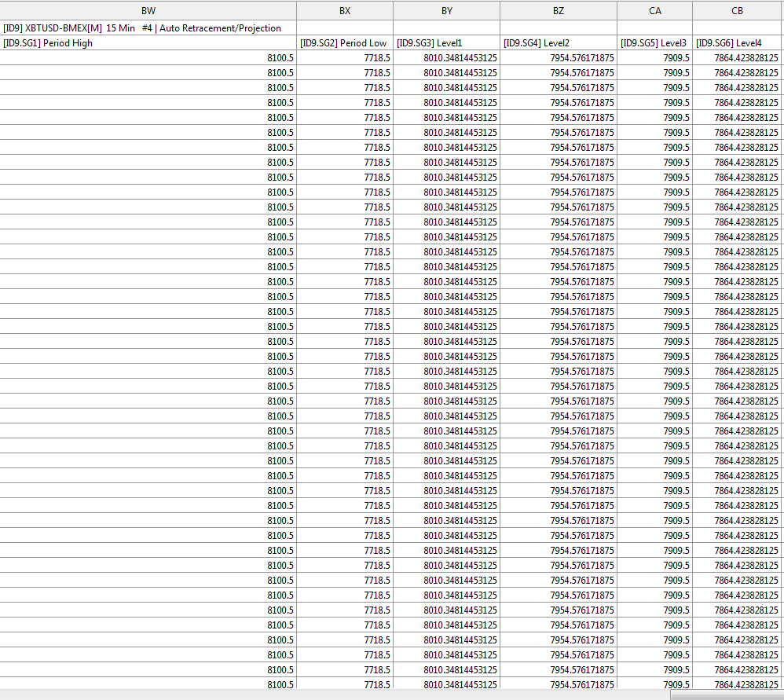Select the topmost 8010.34814453125 cell under Level1
Image resolution: width=784 pixels, height=700 pixels.
coord(446,58)
